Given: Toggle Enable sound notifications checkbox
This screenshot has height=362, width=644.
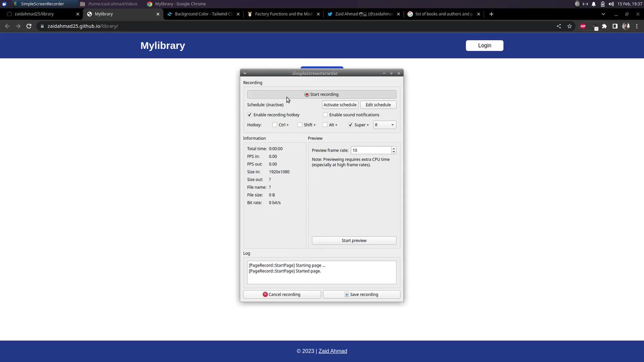Looking at the screenshot, I should click(325, 115).
